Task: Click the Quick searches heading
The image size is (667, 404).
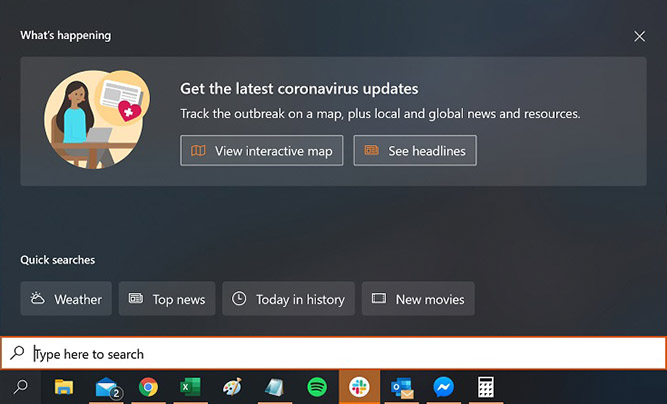Action: (58, 260)
